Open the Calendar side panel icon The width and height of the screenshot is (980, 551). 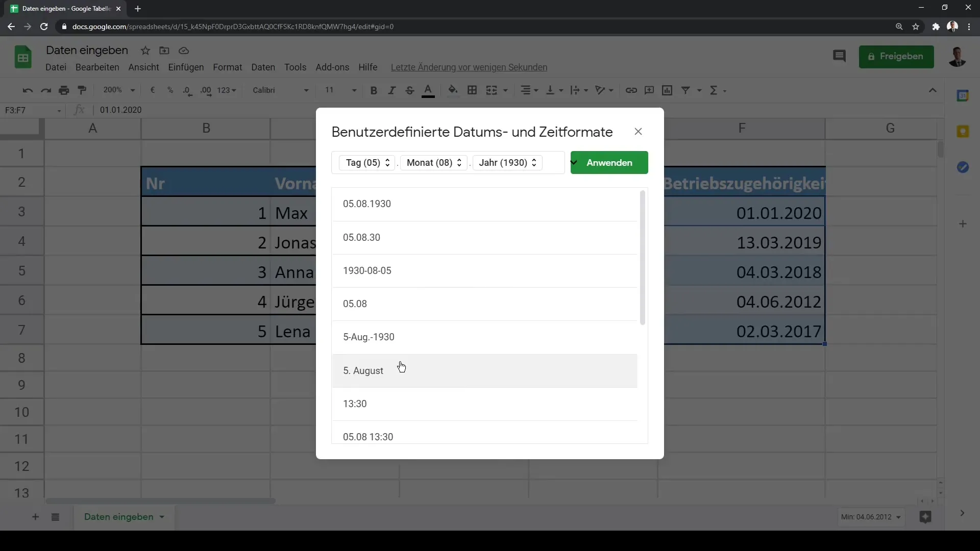pyautogui.click(x=963, y=95)
